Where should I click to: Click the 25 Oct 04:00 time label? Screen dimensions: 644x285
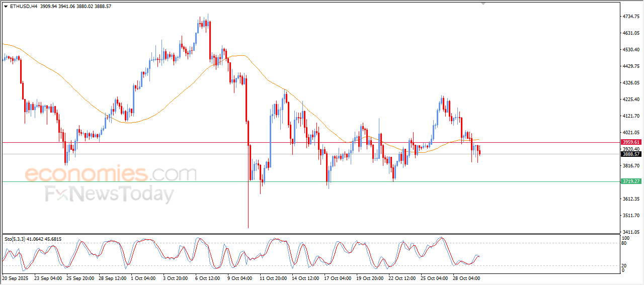click(x=435, y=277)
